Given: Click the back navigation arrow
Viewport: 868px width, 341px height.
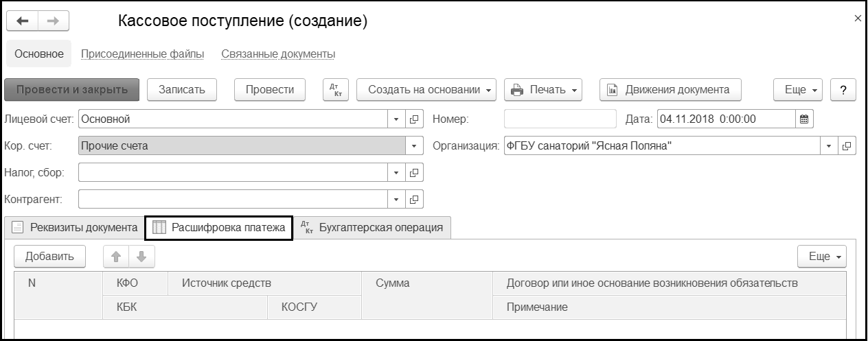Looking at the screenshot, I should pos(23,21).
